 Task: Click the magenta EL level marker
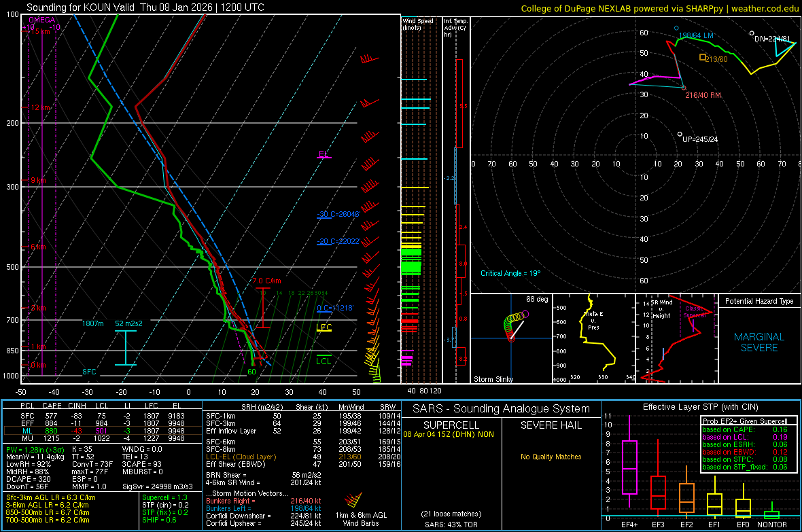click(324, 154)
